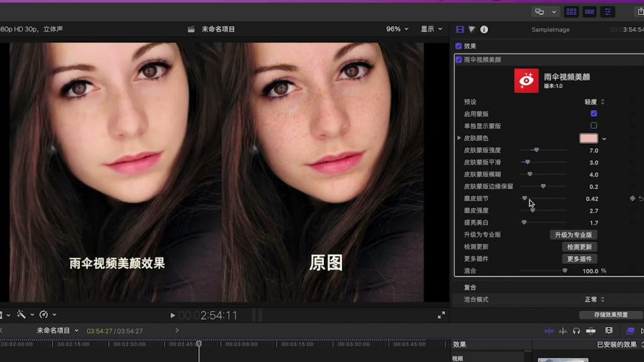Select the enhancements magic wand tool
644x362 pixels.
click(21, 314)
